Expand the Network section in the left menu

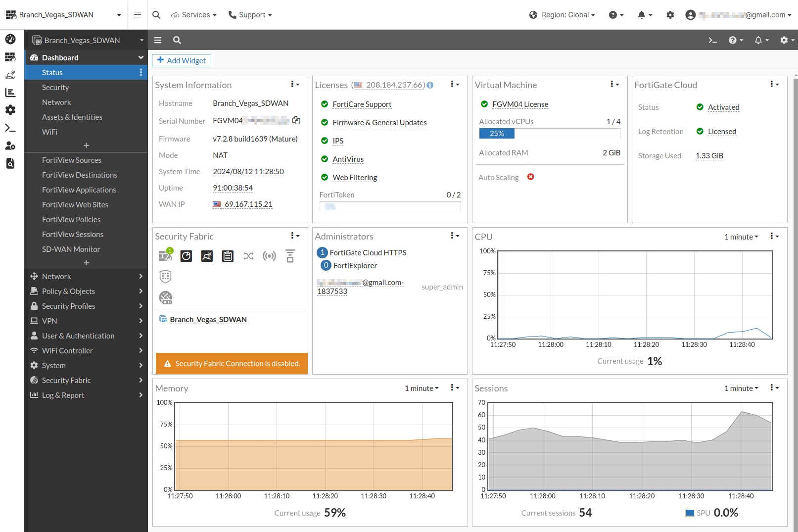click(56, 276)
